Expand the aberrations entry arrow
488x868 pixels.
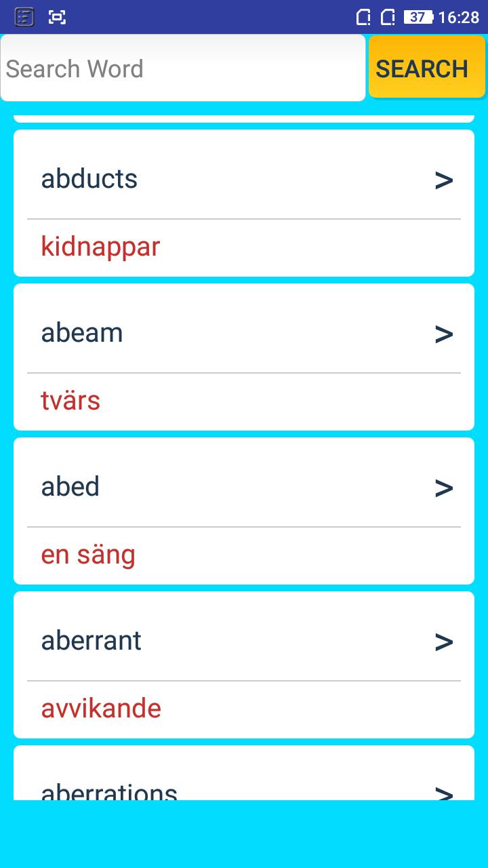[444, 792]
